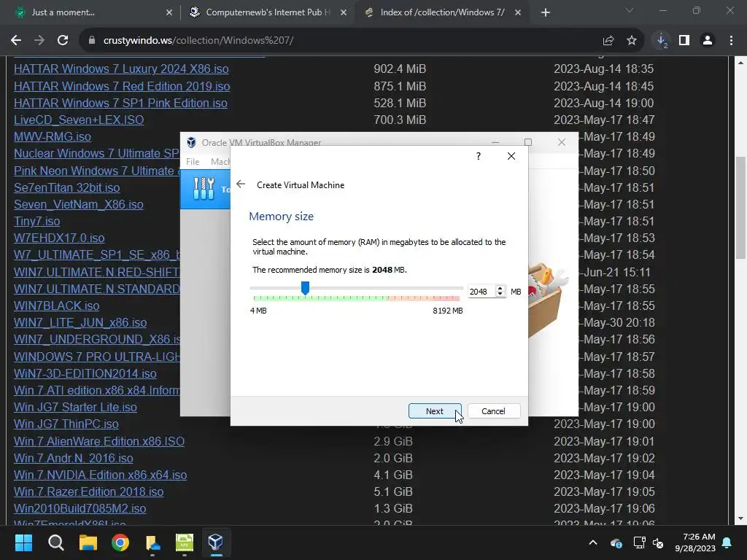This screenshot has width=747, height=560.
Task: Click the memory size slider handle
Action: pyautogui.click(x=306, y=287)
